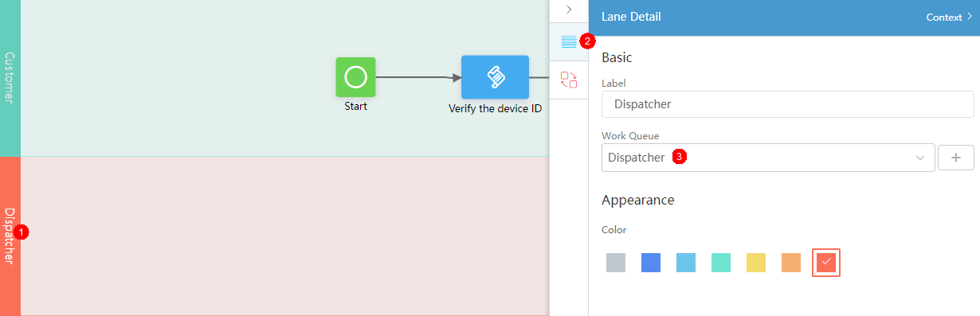
Task: Pick the light blue color swatch
Action: point(686,263)
